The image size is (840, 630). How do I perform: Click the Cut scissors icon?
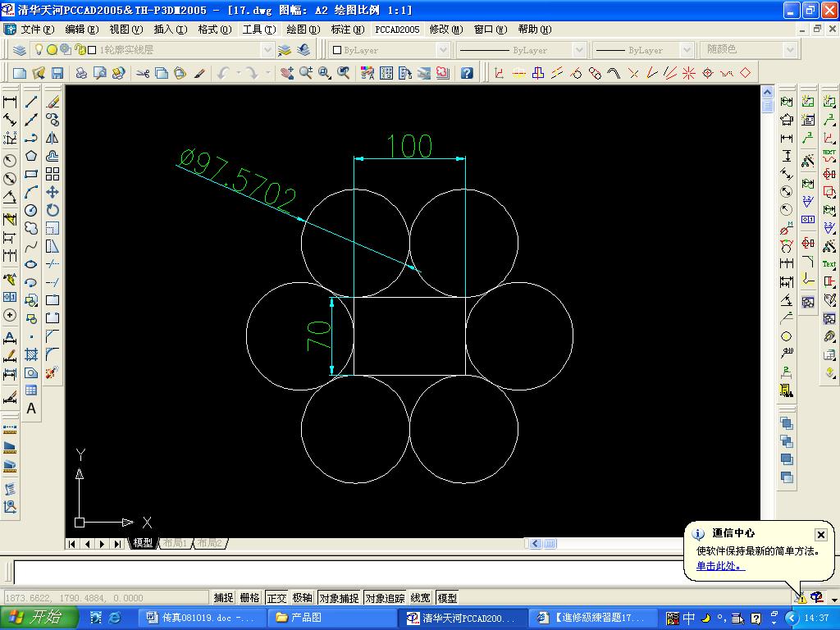click(x=143, y=73)
